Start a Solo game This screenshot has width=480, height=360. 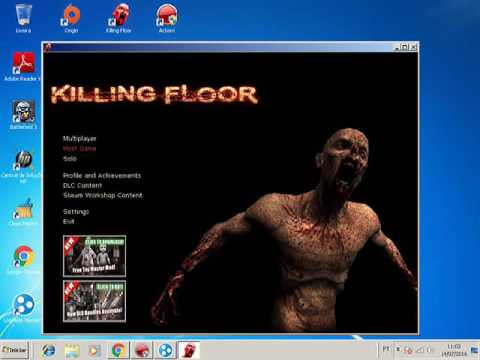(70, 159)
